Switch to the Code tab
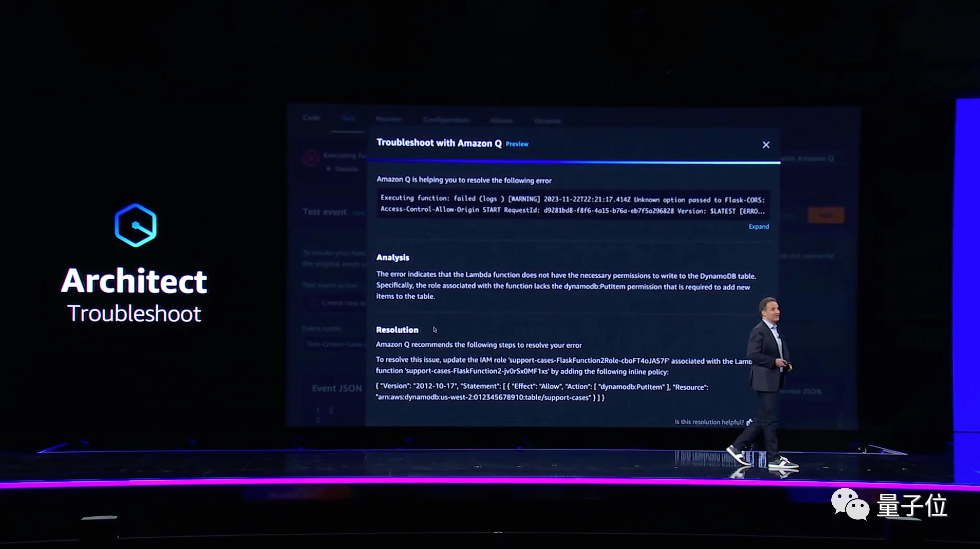Image resolution: width=980 pixels, height=549 pixels. click(x=312, y=118)
